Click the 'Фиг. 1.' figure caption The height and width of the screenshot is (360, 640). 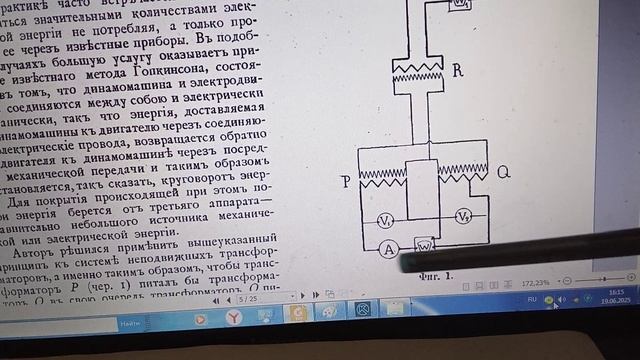(436, 276)
